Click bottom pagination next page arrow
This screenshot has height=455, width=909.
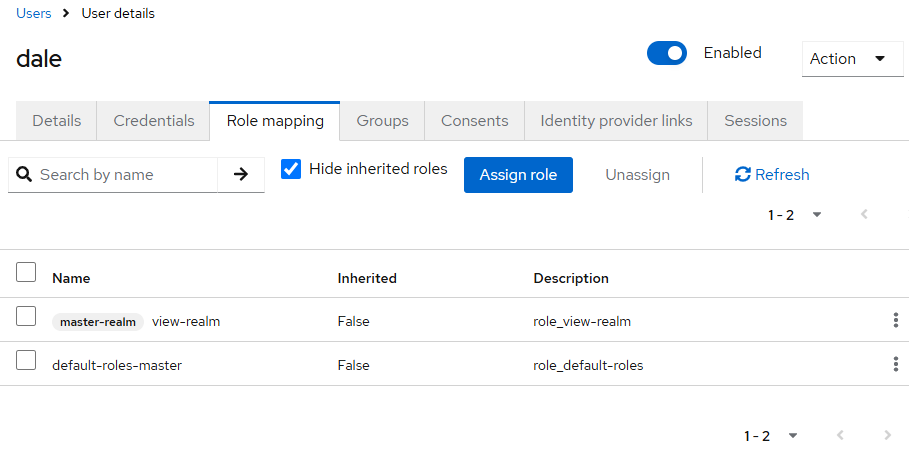point(887,435)
